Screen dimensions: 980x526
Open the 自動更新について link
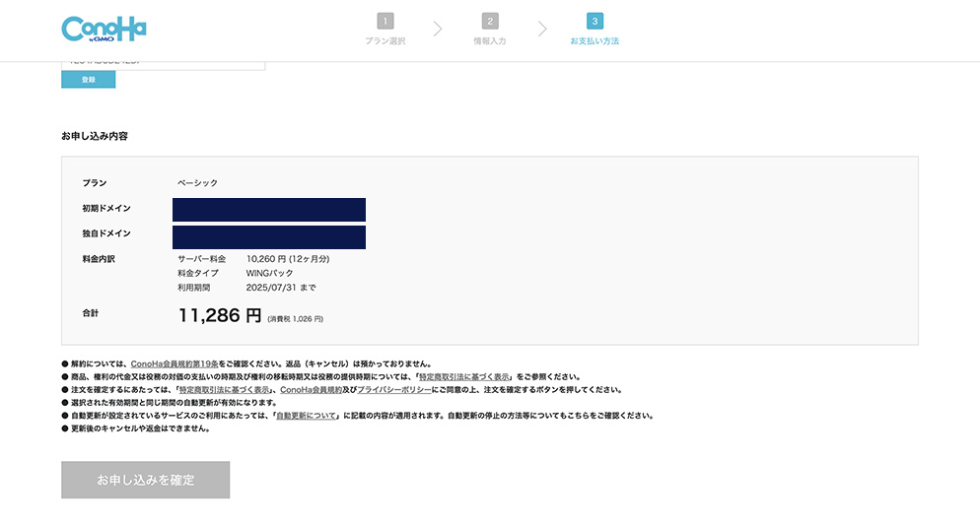[x=306, y=416]
